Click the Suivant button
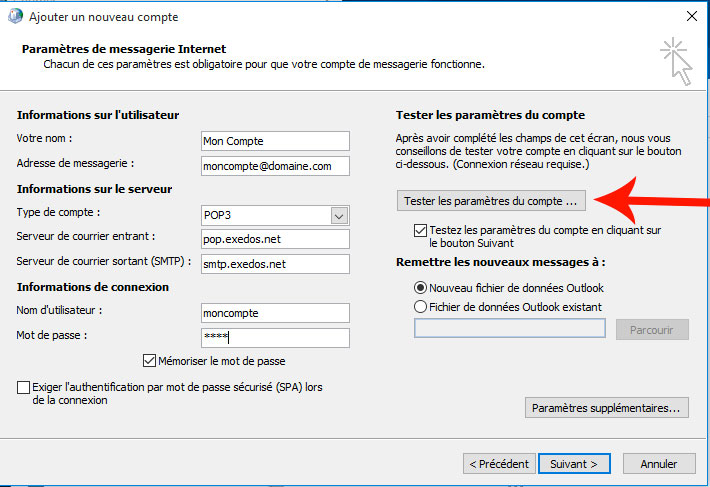710x487 pixels. tap(574, 464)
